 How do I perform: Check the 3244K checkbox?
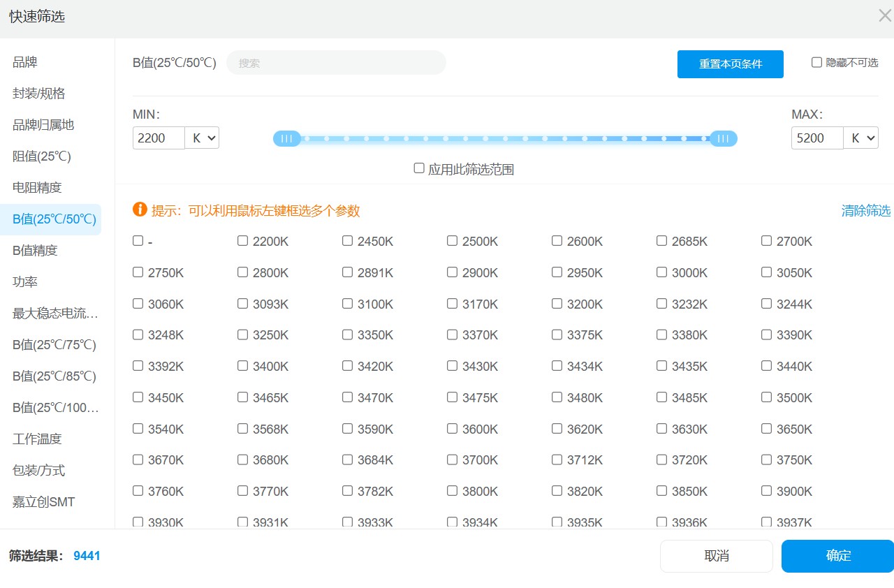[766, 304]
